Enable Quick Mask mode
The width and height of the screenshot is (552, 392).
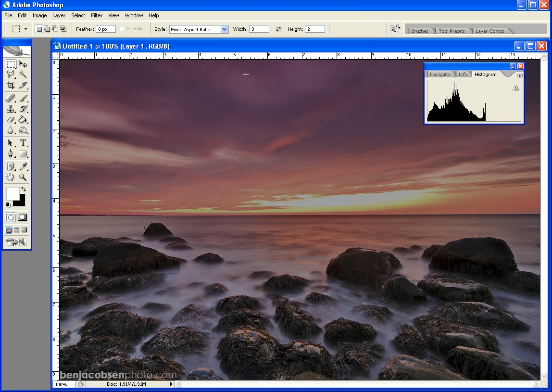(x=23, y=217)
